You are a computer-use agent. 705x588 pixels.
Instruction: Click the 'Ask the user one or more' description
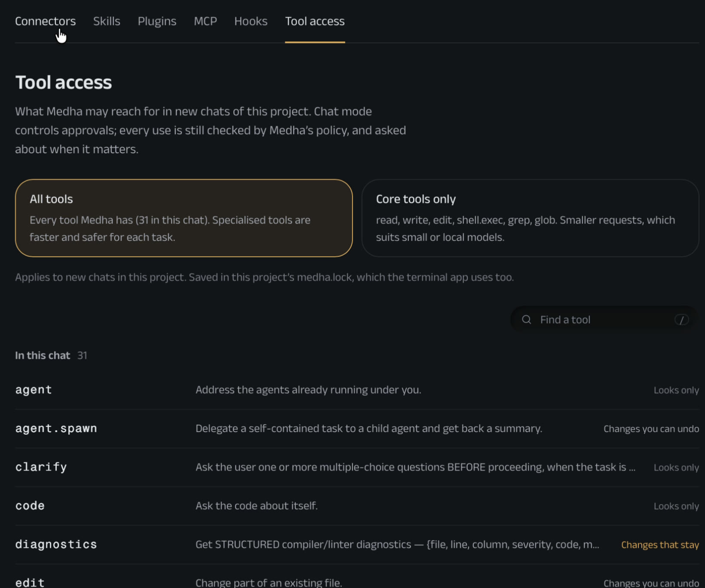(415, 467)
